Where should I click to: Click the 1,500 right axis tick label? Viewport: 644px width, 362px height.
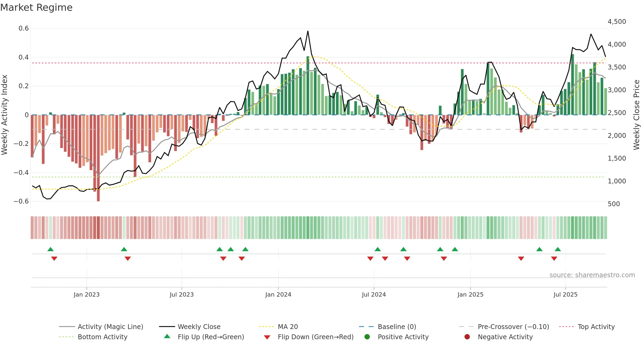[617, 158]
